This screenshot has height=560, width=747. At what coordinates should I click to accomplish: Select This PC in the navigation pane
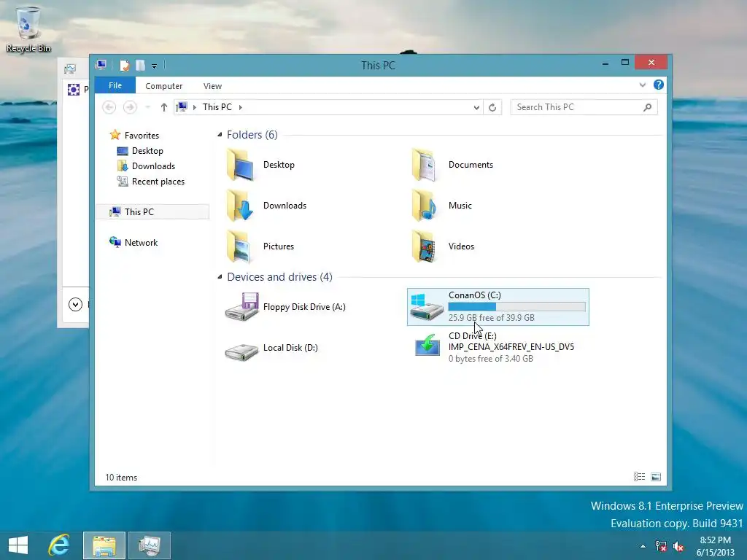(152, 212)
